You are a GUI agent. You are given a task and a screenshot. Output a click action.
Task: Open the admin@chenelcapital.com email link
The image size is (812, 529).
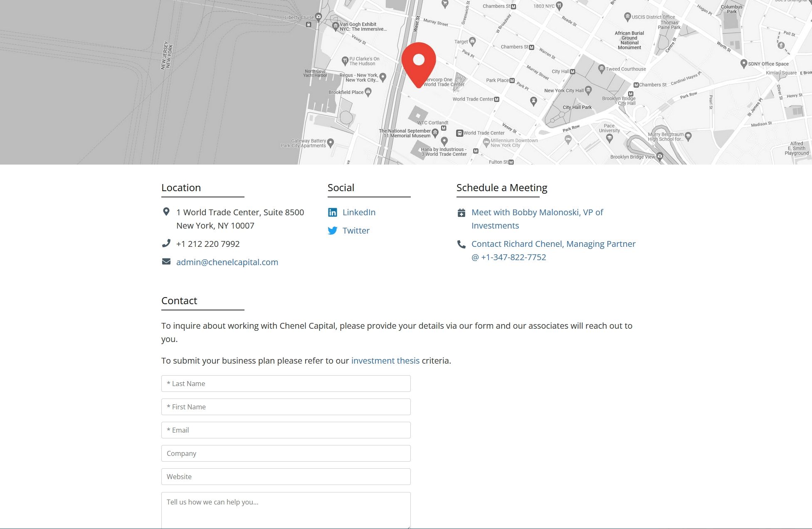227,262
